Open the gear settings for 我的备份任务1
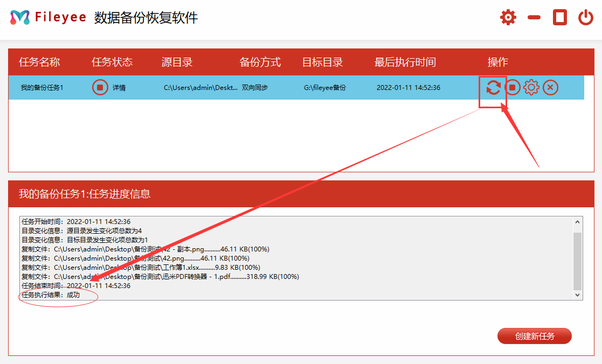This screenshot has height=364, width=602. 531,87
